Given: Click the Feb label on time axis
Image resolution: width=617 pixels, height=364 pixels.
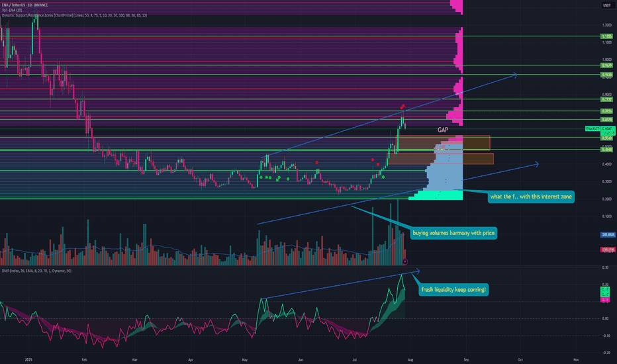Looking at the screenshot, I should [84, 359].
